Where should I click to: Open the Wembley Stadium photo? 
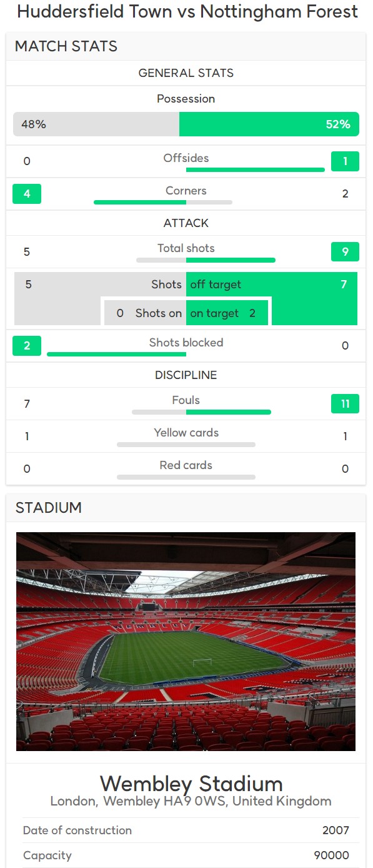[x=186, y=641]
